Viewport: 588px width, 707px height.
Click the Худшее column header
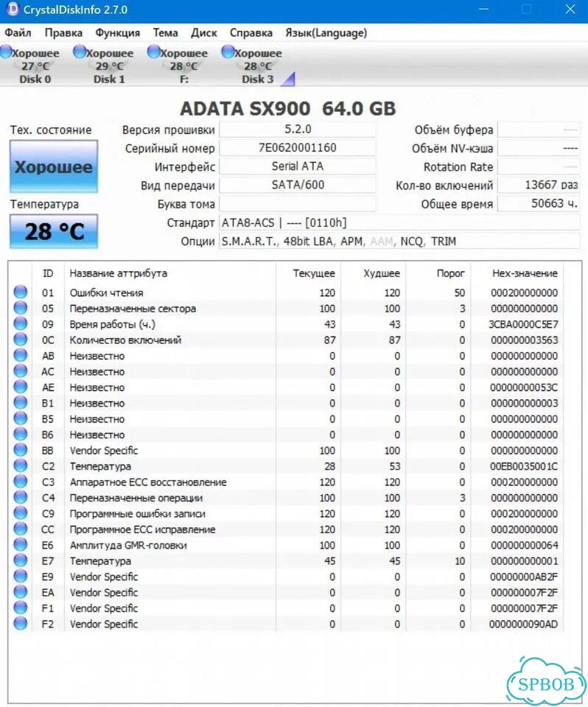click(382, 273)
